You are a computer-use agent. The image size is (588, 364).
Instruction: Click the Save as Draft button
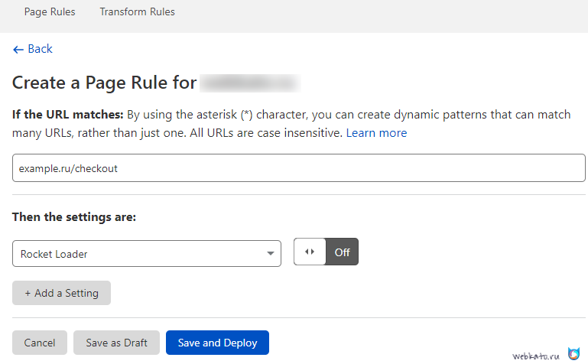[x=116, y=343]
